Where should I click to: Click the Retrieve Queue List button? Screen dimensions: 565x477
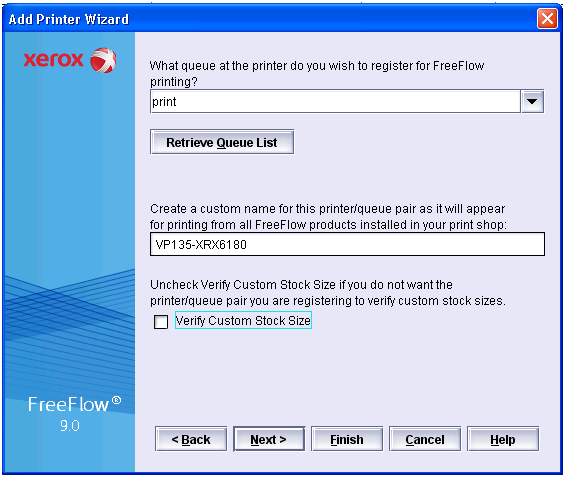tap(222, 142)
